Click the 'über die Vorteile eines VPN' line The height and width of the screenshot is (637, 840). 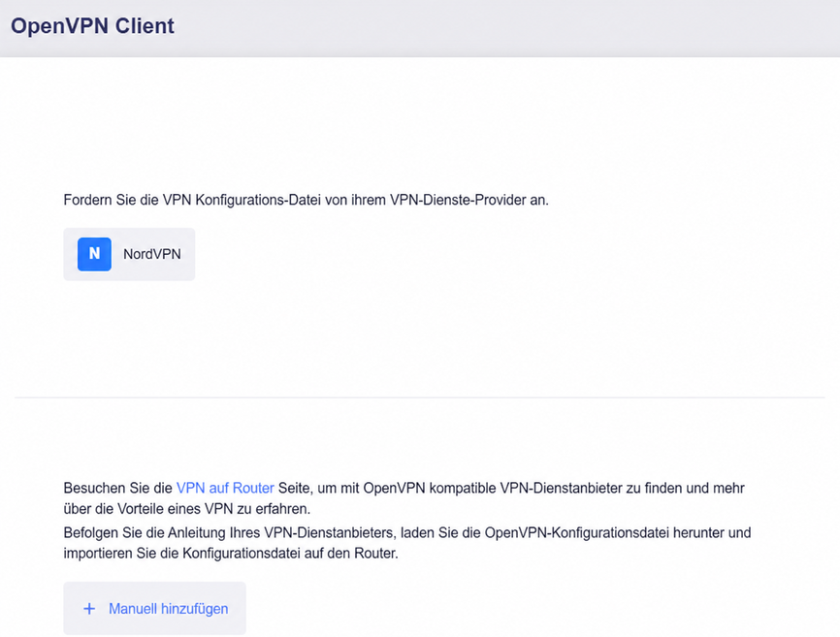coord(187,508)
